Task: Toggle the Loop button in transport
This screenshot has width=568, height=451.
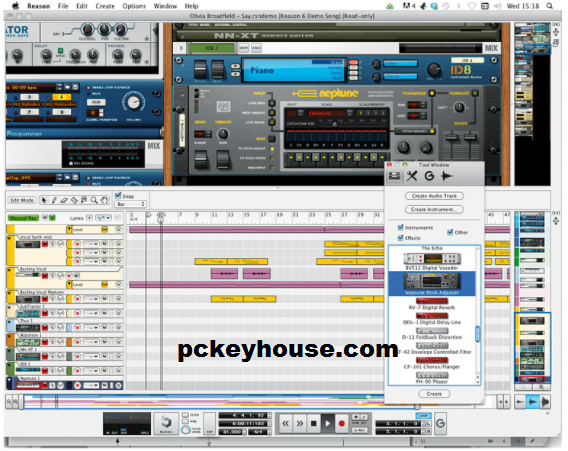Action: coord(423,415)
